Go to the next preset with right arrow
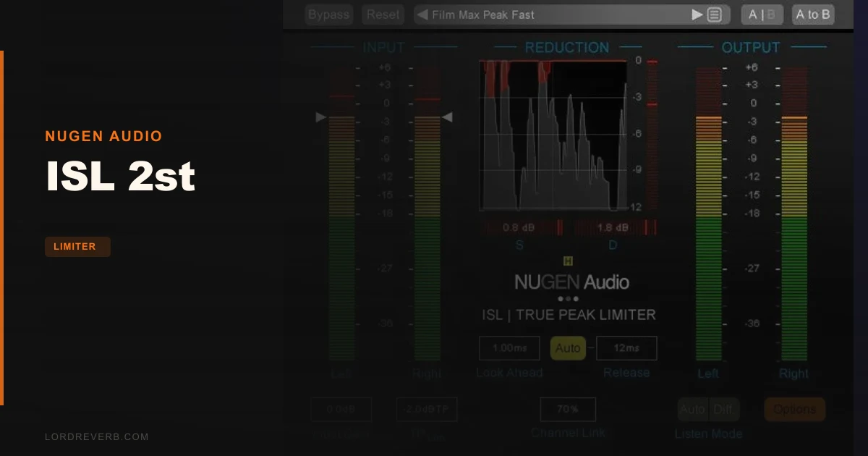This screenshot has width=868, height=456. [697, 14]
